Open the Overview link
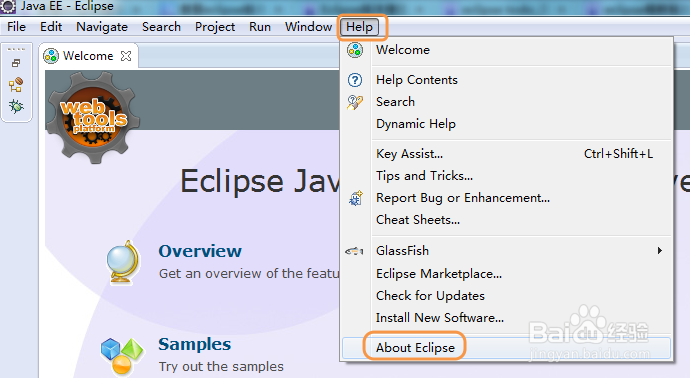 [x=200, y=251]
